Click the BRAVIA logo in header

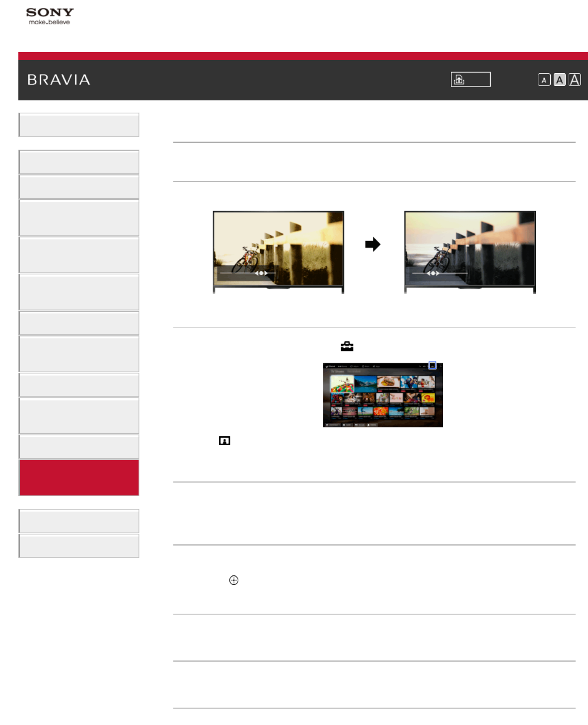[x=59, y=80]
